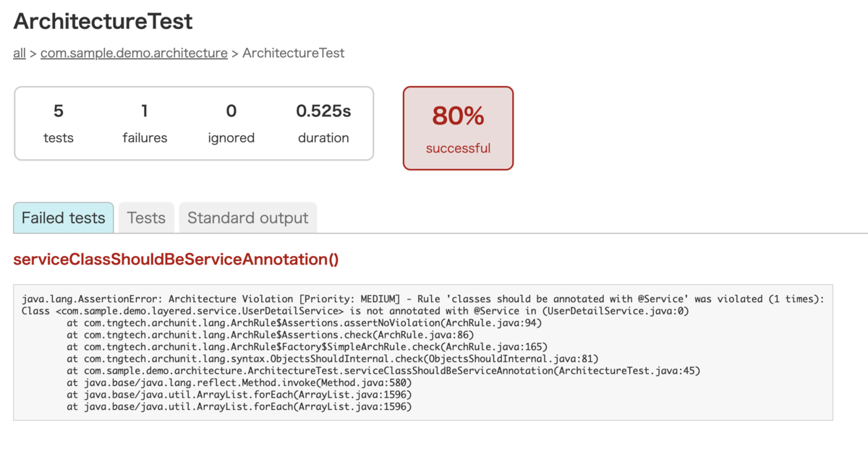Click the UserDetailService violation line
868x462 pixels.
click(x=355, y=312)
